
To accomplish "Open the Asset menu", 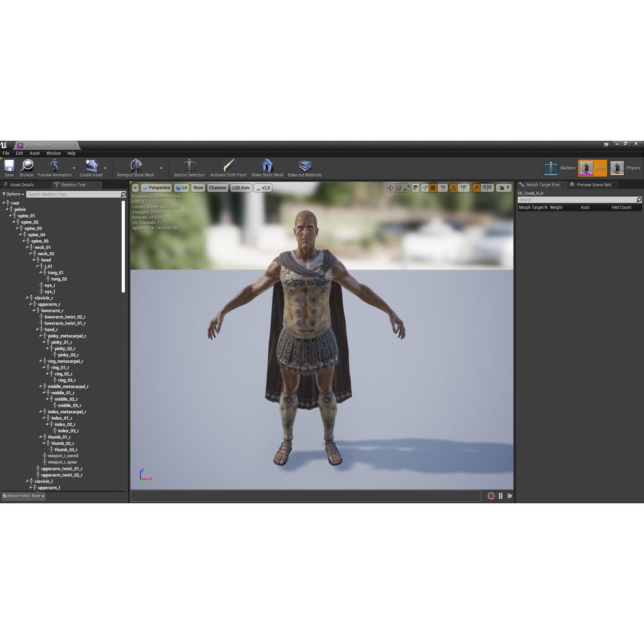I will click(x=35, y=153).
